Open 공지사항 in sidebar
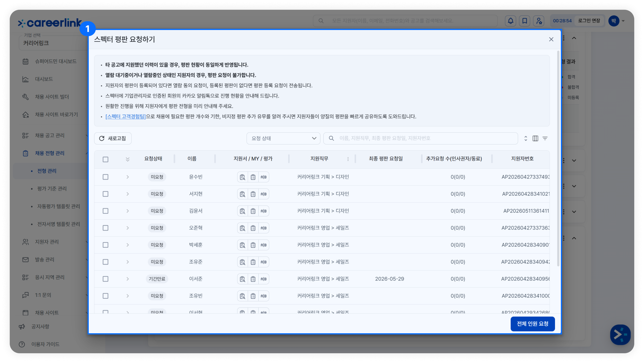The height and width of the screenshot is (363, 644). coord(40,327)
